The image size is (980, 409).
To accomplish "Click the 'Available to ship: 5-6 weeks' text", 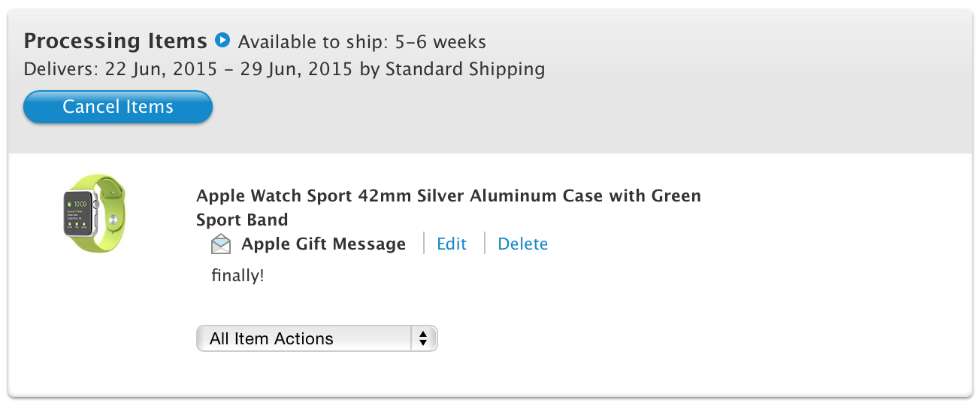I will pos(361,41).
